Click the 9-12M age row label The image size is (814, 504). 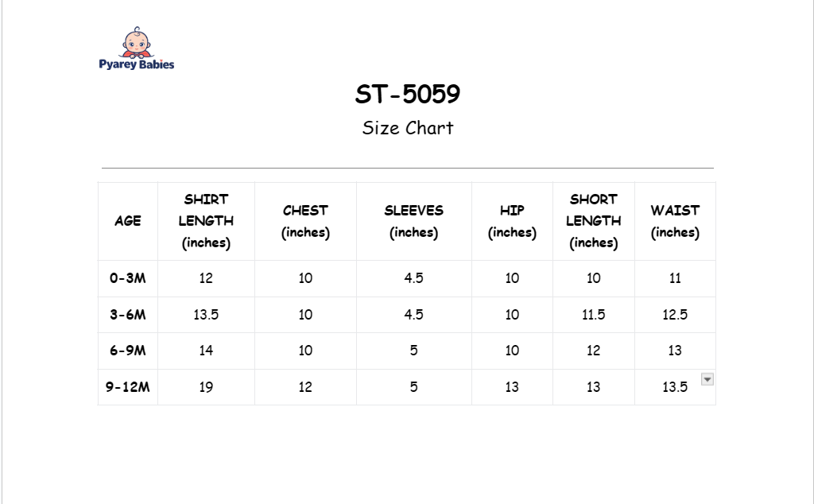point(128,387)
